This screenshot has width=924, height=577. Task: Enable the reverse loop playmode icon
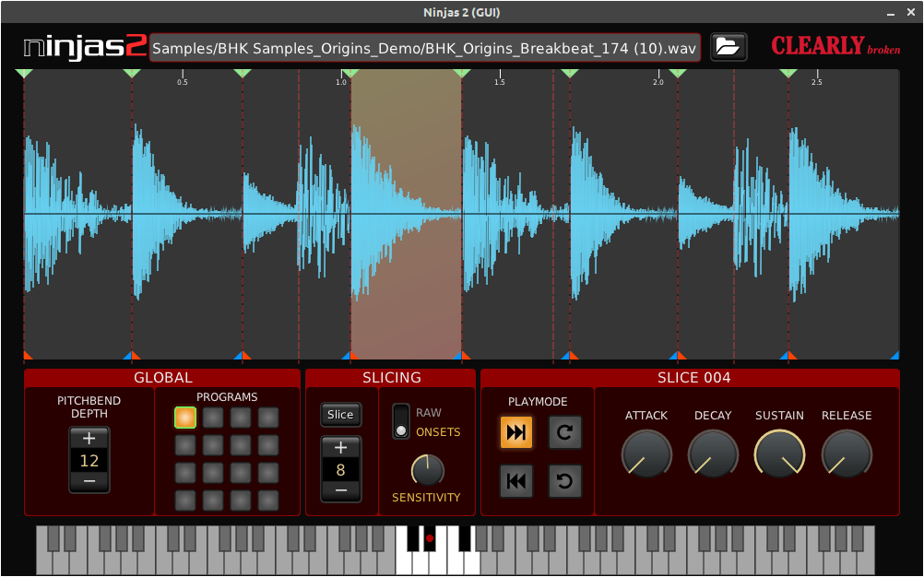click(564, 480)
